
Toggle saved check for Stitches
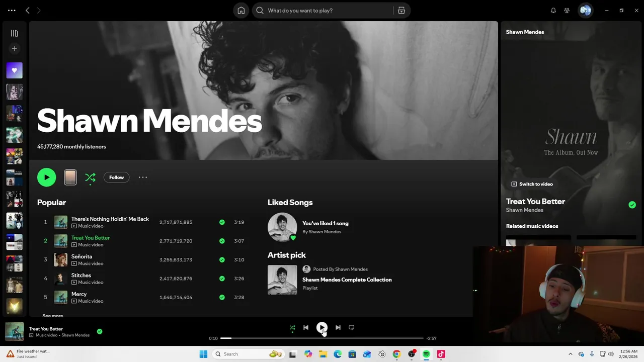pyautogui.click(x=222, y=278)
